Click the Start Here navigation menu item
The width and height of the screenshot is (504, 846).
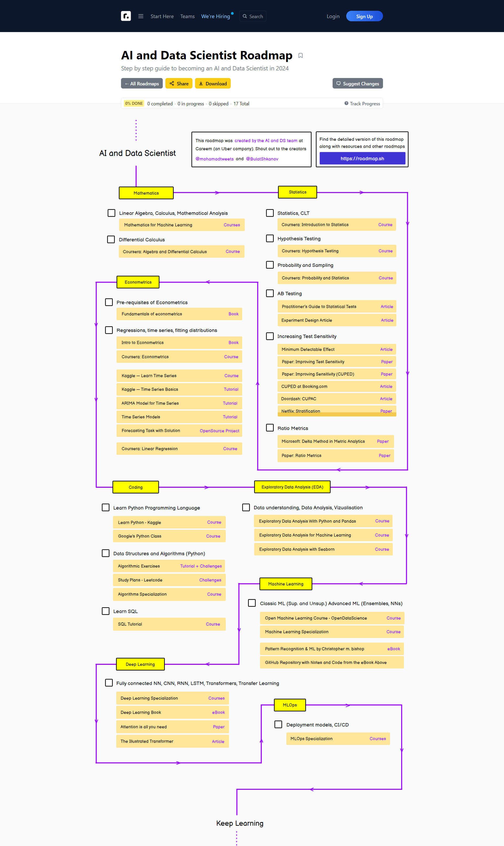coord(162,16)
